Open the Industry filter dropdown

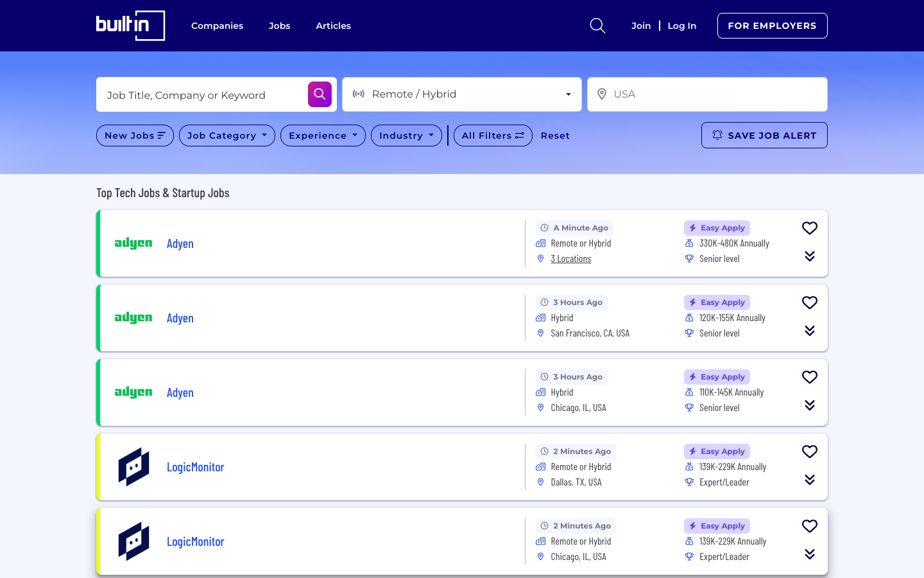[x=406, y=136]
